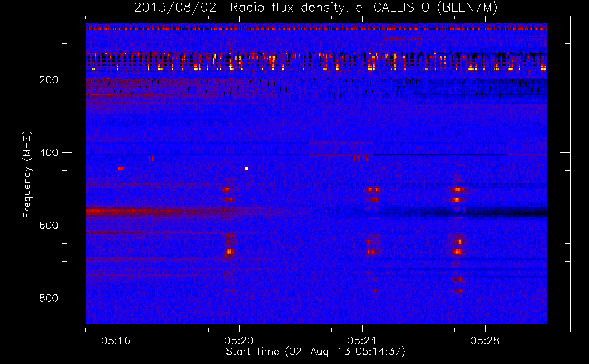Click the 05:28 time tick label
The width and height of the screenshot is (589, 364).
pos(485,341)
